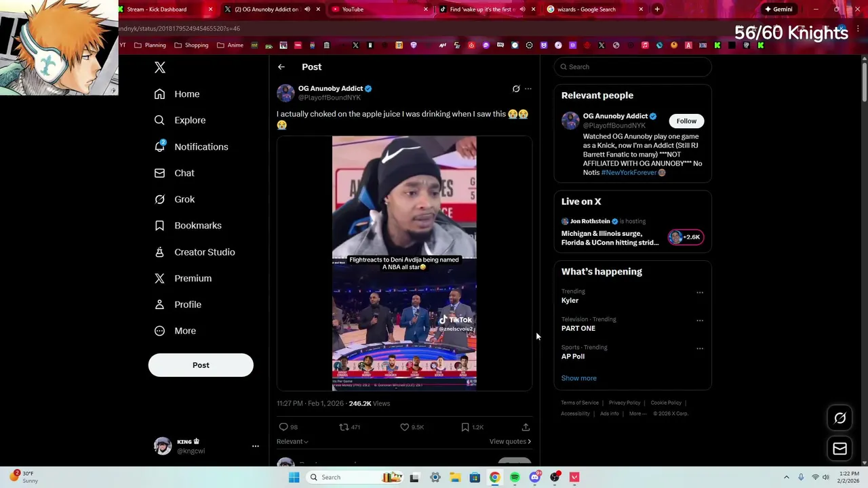Screen dimensions: 868x488
Task: Open the post's three-dot options menu
Action: (x=528, y=89)
